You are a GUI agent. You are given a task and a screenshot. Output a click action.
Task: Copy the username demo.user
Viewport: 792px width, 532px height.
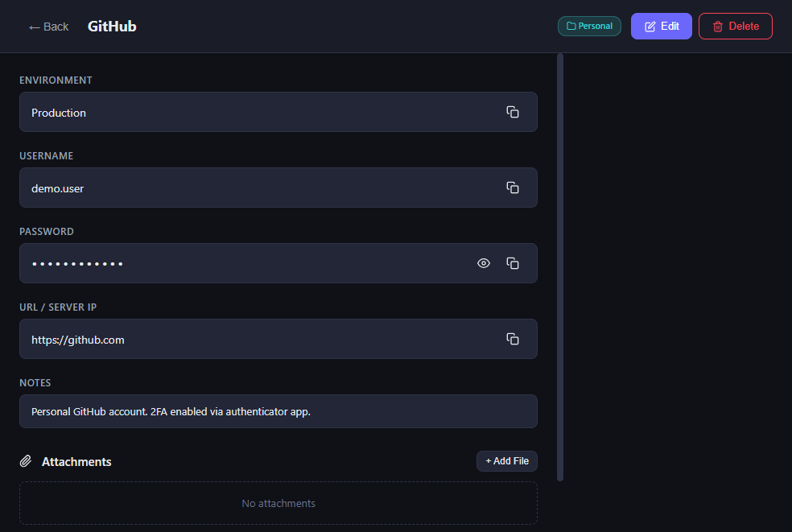(512, 188)
